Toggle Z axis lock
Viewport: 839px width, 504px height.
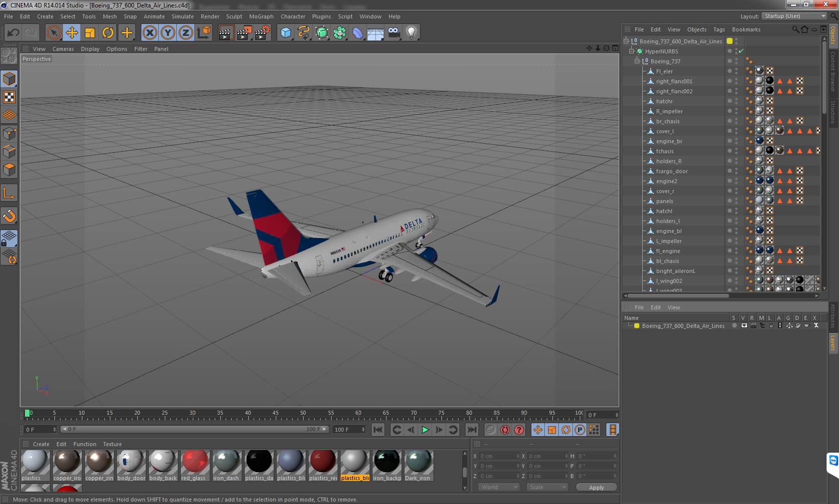(x=186, y=33)
